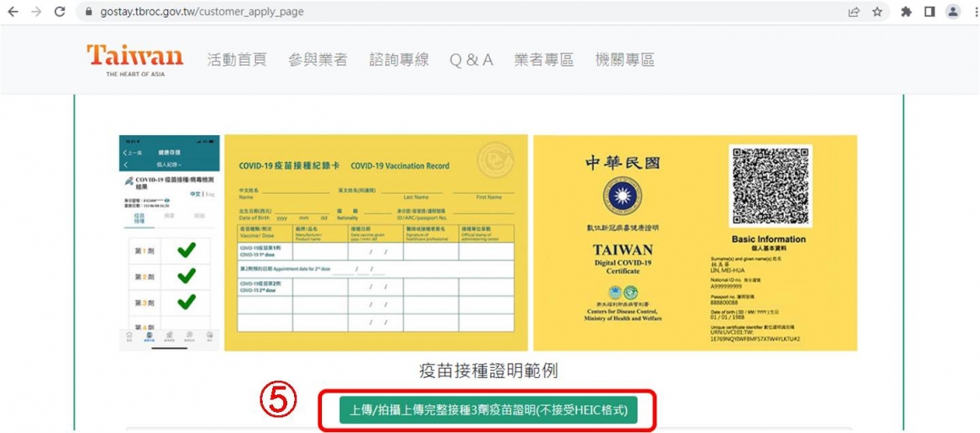Open the 機關專區 menu item
Image resolution: width=980 pixels, height=433 pixels.
pos(625,60)
